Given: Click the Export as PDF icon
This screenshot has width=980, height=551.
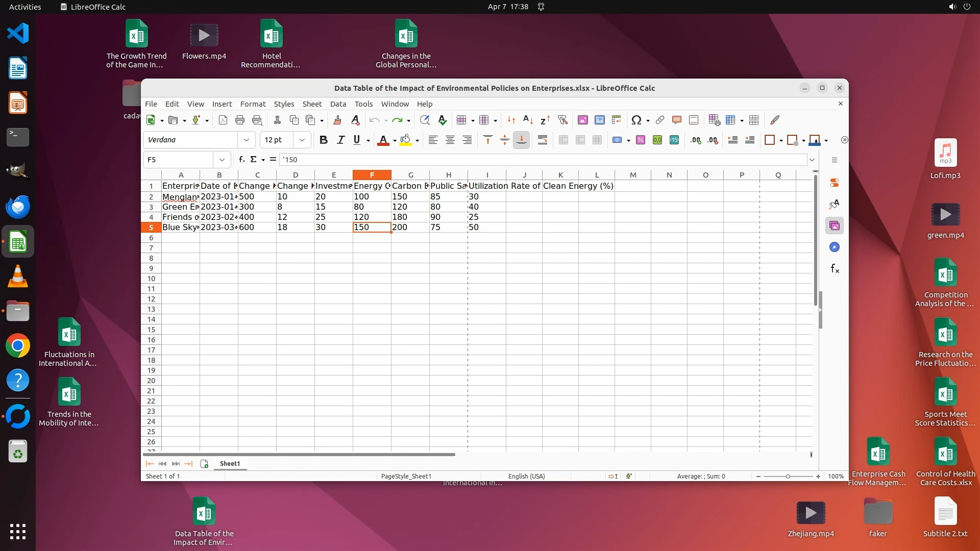Looking at the screenshot, I should pyautogui.click(x=223, y=120).
